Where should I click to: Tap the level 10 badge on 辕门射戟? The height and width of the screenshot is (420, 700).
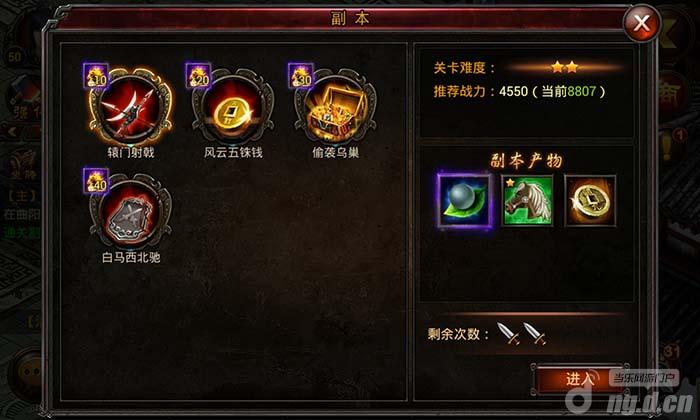click(96, 76)
